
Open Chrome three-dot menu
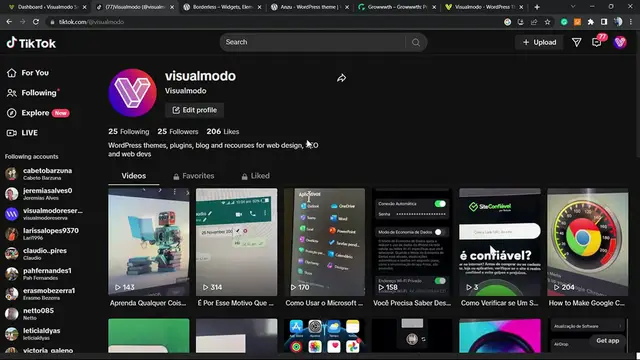coord(631,22)
